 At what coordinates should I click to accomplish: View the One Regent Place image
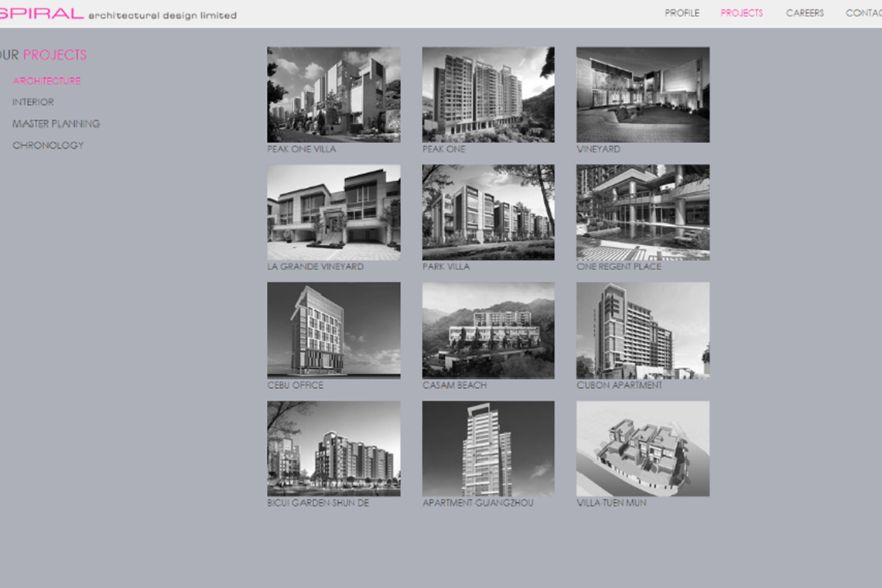(643, 212)
